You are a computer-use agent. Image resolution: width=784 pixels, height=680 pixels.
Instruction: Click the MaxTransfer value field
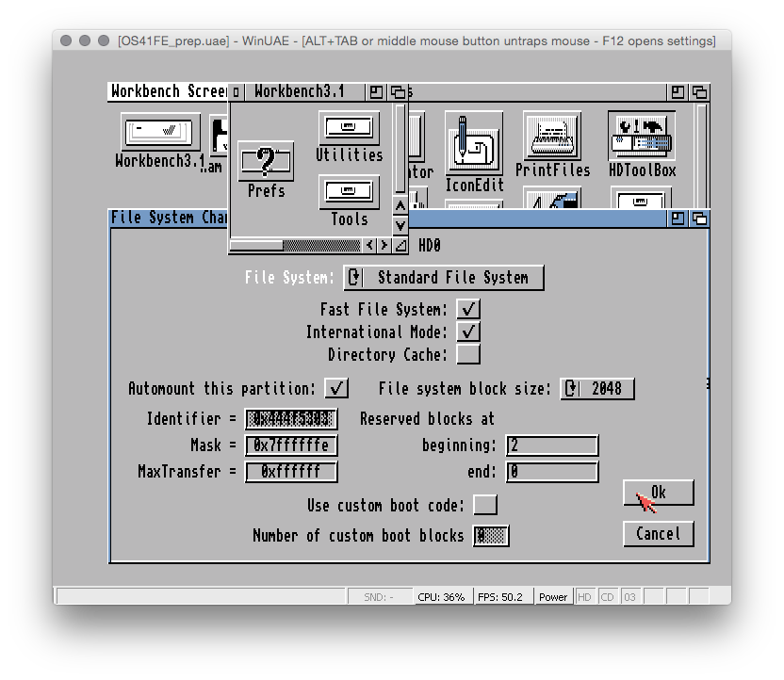point(291,472)
